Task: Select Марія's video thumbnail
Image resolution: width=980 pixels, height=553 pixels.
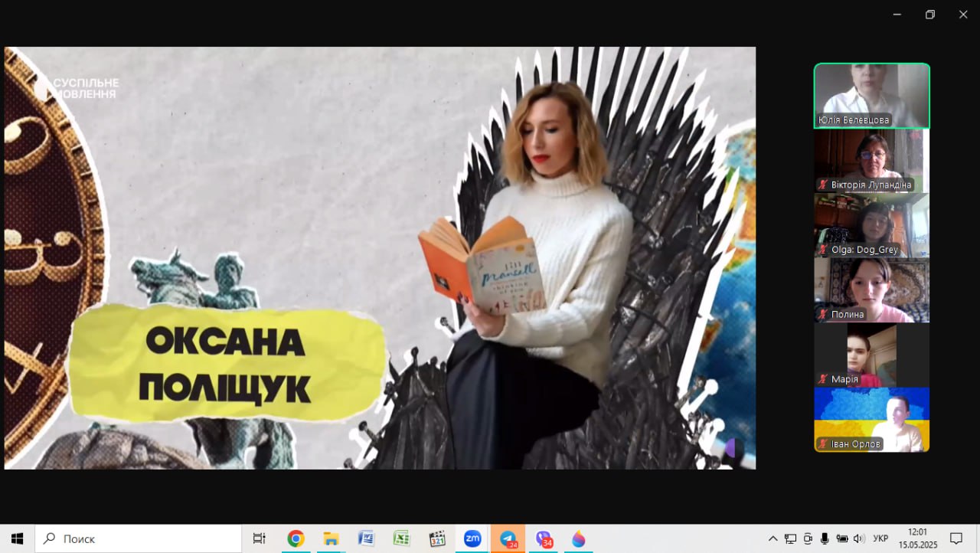Action: pos(872,355)
